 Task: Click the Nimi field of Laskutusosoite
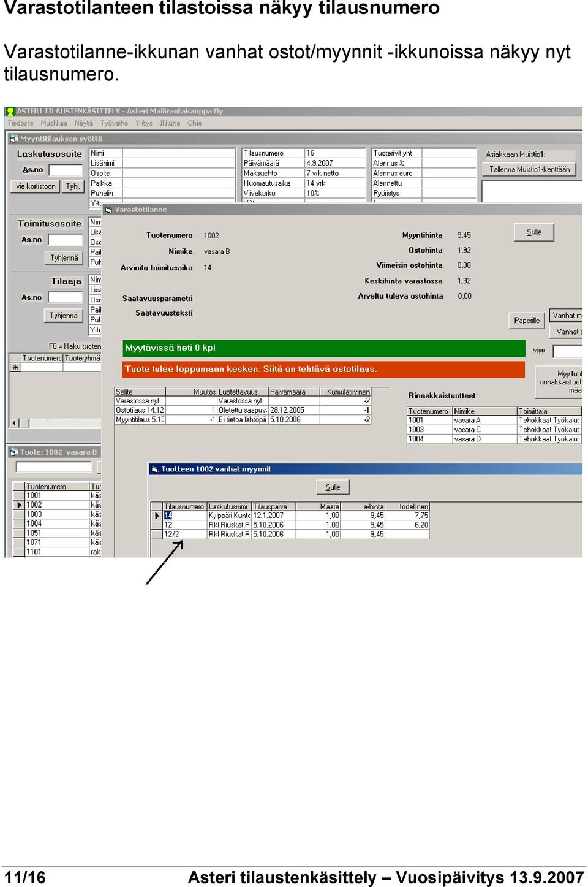tap(179, 153)
